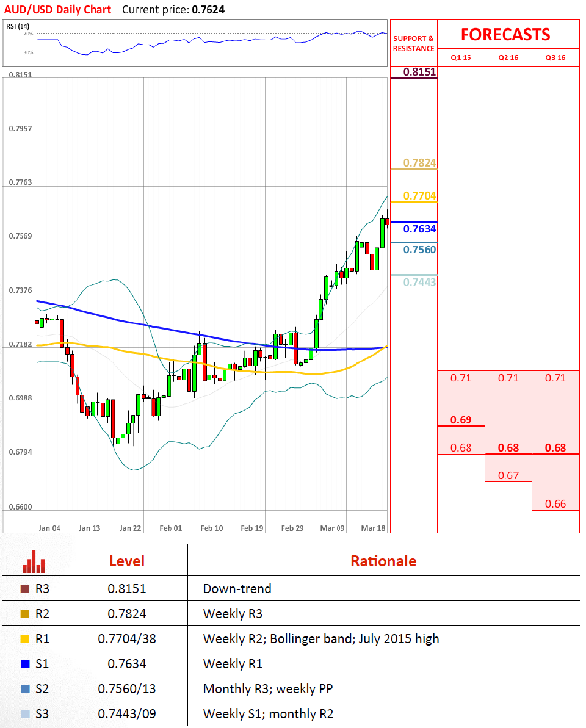Click Q1 16 forecast value 0.68
The width and height of the screenshot is (586, 728).
click(461, 448)
